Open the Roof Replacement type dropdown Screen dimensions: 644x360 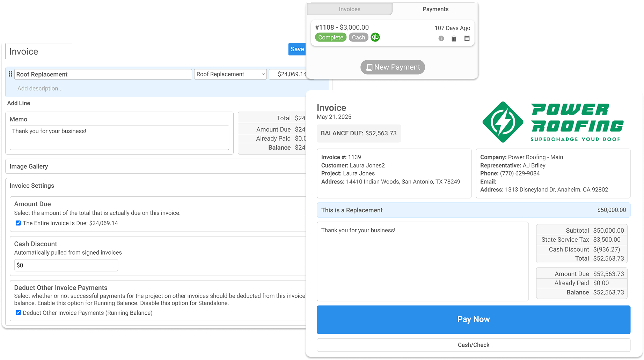coord(230,74)
